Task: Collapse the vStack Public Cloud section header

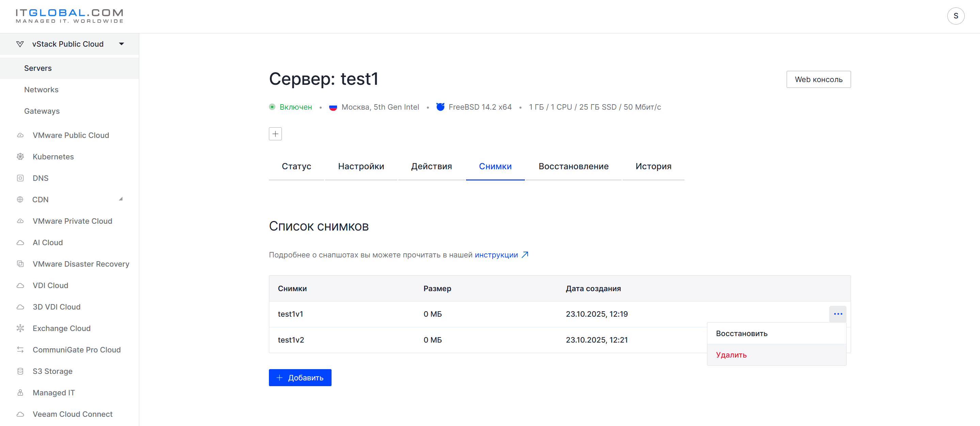Action: click(x=69, y=44)
